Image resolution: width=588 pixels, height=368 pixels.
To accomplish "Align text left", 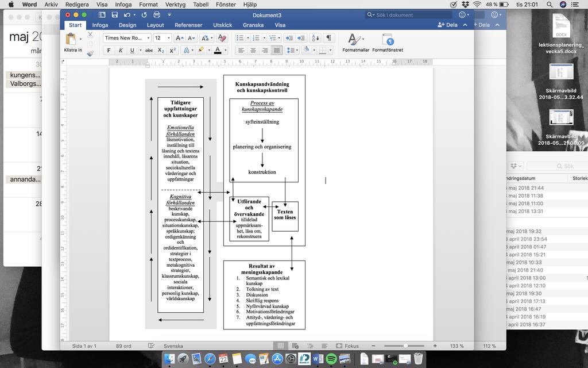I will (x=241, y=51).
